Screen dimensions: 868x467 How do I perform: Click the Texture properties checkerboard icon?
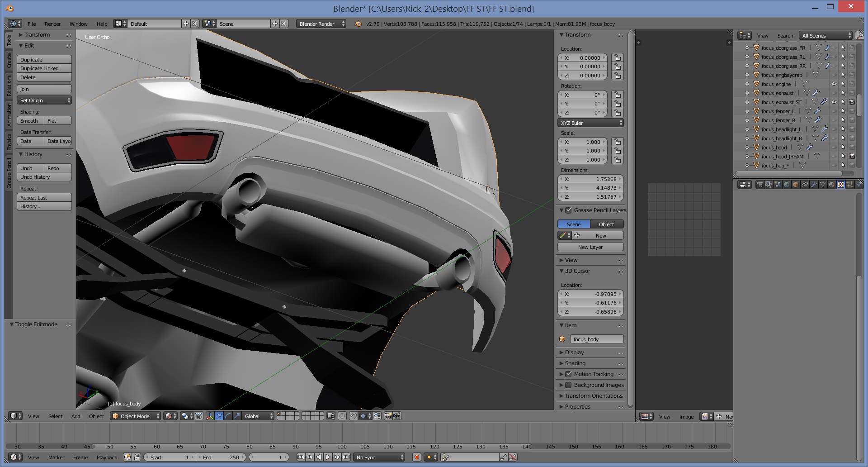(x=841, y=185)
